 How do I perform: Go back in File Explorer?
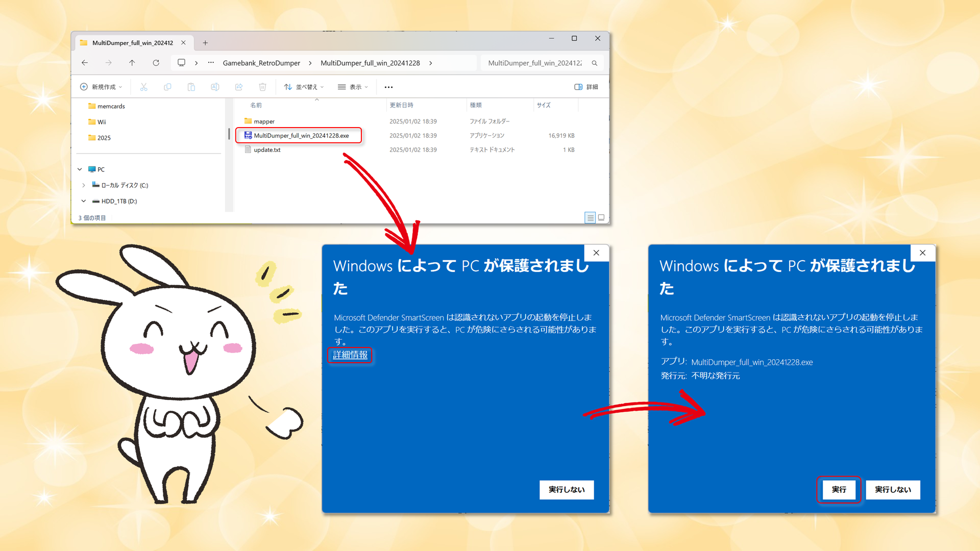click(85, 63)
